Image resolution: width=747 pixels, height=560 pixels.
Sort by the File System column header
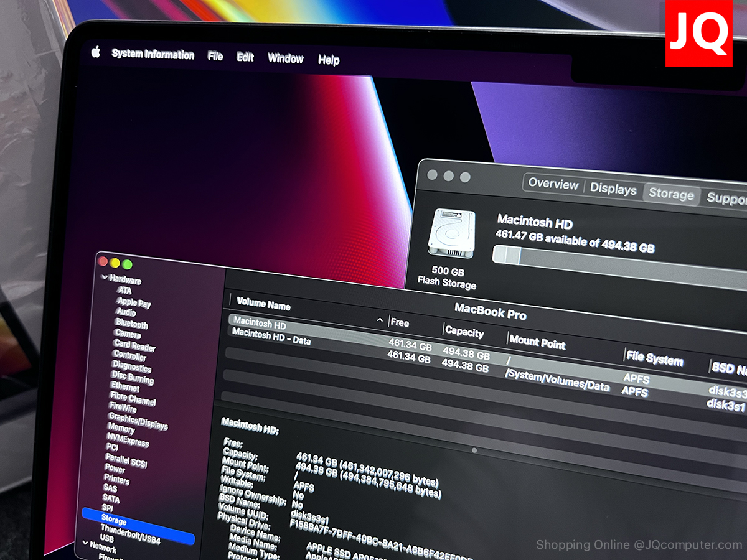click(654, 359)
